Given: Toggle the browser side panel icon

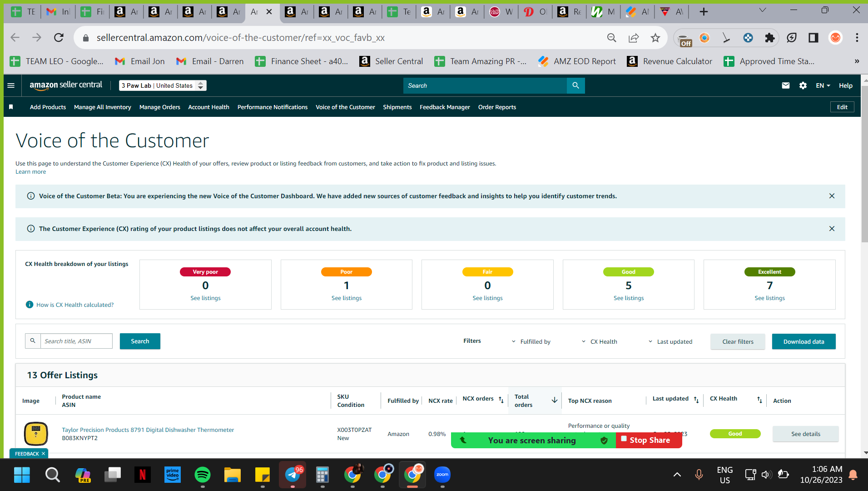Looking at the screenshot, I should [x=813, y=38].
